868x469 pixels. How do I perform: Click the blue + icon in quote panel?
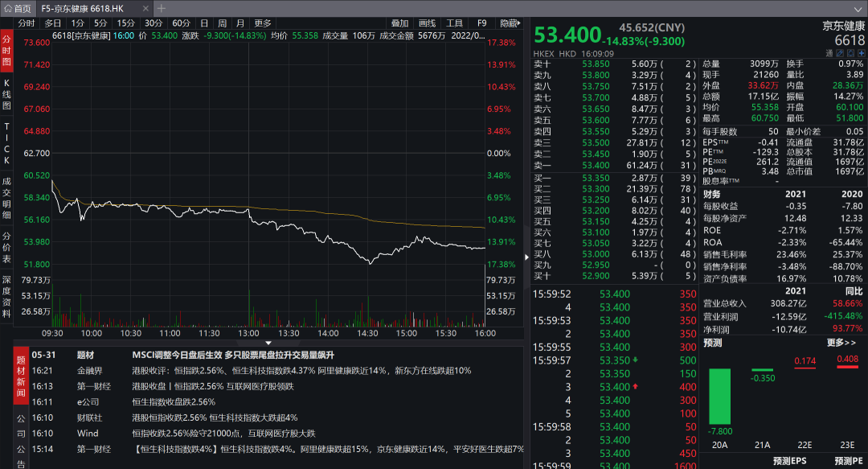(860, 54)
